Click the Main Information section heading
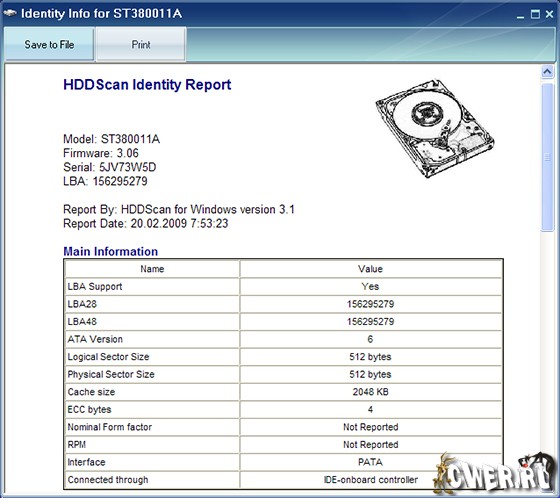Viewport: 560px width, 498px height. click(110, 252)
